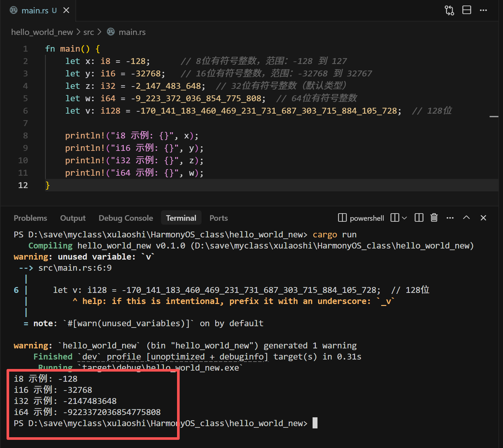Click main.rs in the breadcrumb path

(132, 32)
